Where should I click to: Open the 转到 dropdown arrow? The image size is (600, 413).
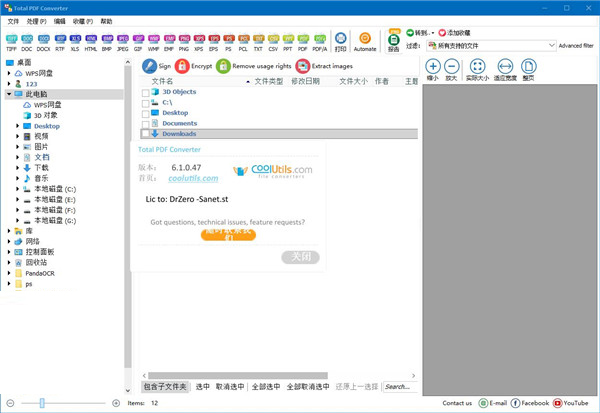pyautogui.click(x=433, y=33)
